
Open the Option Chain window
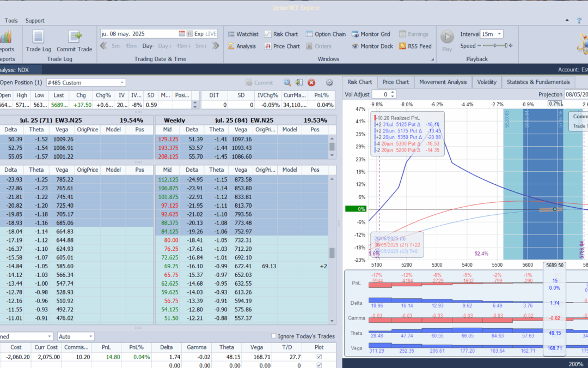pyautogui.click(x=325, y=34)
